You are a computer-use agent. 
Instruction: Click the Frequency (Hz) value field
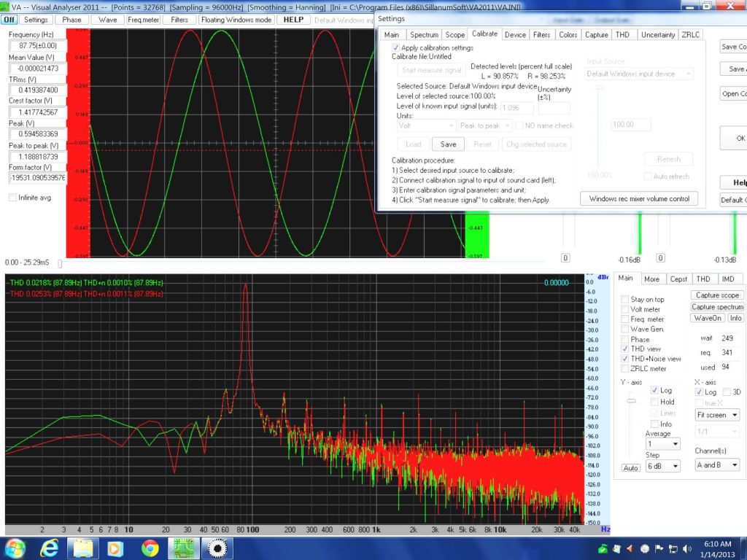38,46
